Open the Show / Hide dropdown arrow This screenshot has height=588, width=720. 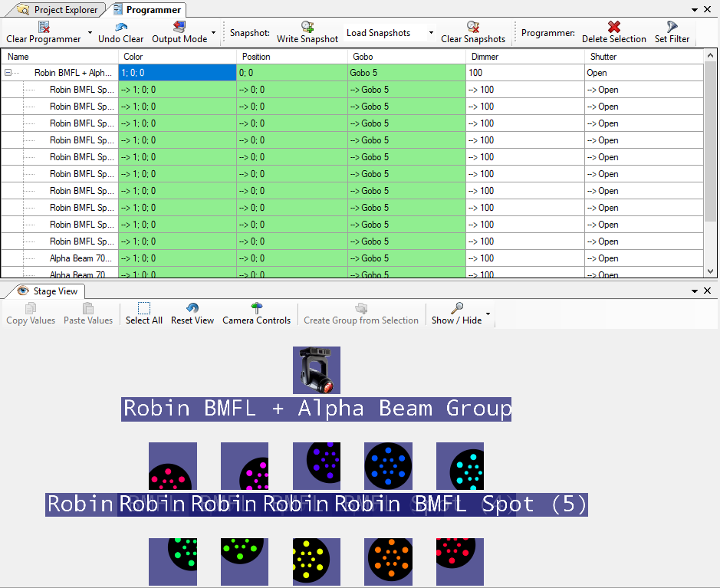tap(488, 314)
